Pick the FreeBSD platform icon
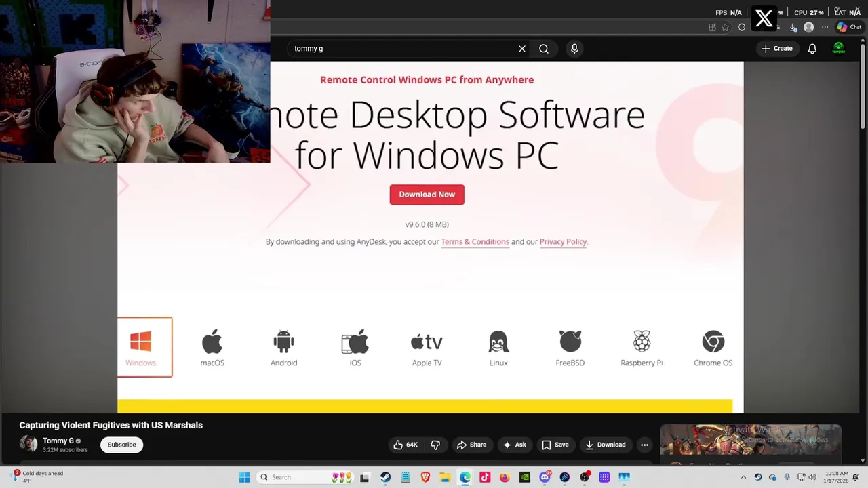The width and height of the screenshot is (868, 488). tap(570, 348)
